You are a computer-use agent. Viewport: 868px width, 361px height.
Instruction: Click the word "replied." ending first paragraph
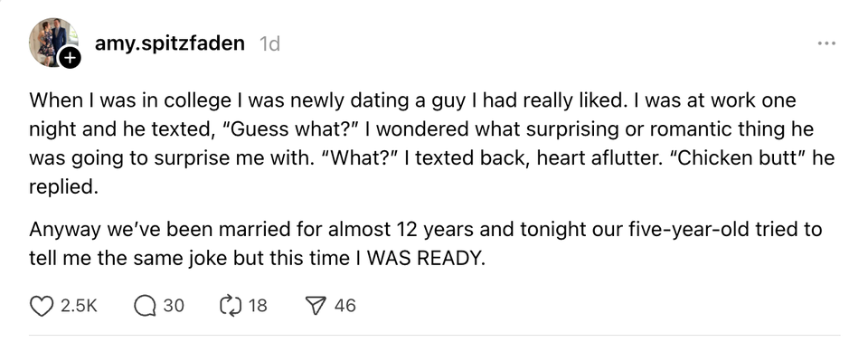pos(63,187)
